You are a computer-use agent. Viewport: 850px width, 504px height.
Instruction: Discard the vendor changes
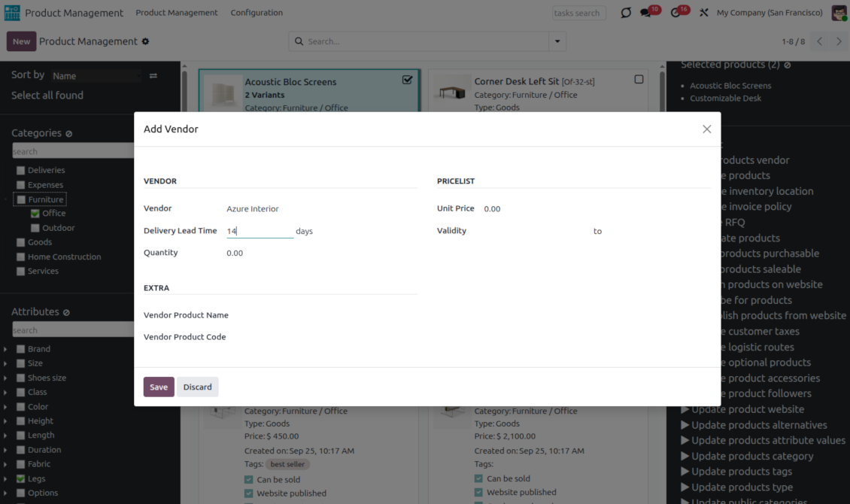coord(198,387)
